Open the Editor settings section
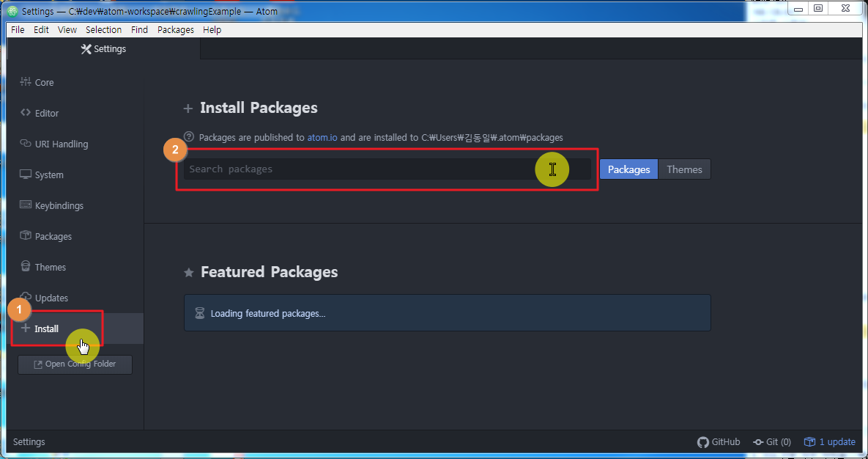 [x=39, y=113]
